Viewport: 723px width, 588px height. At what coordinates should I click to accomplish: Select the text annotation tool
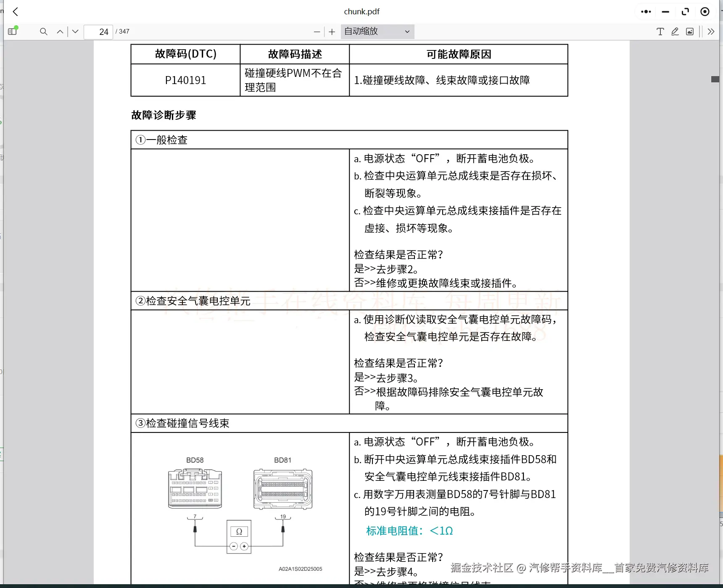pos(660,32)
